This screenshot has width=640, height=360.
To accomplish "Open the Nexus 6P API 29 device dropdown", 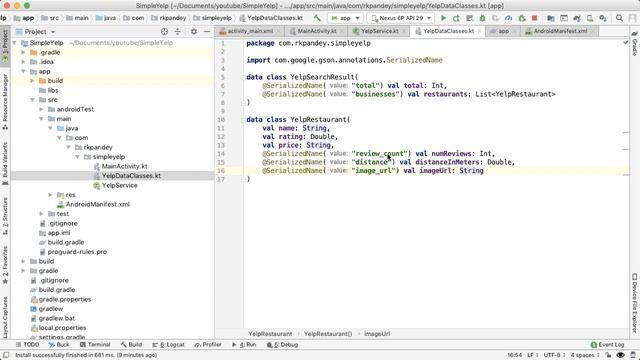I will point(401,18).
